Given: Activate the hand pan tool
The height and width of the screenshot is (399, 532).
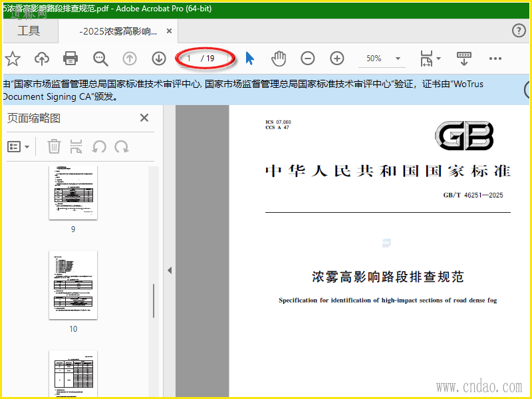Looking at the screenshot, I should pos(279,59).
